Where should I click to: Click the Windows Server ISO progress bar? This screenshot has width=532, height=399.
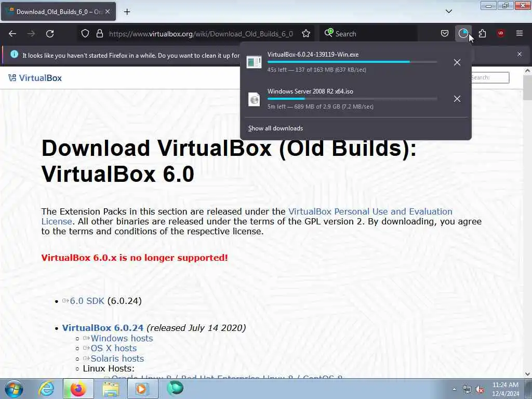352,99
